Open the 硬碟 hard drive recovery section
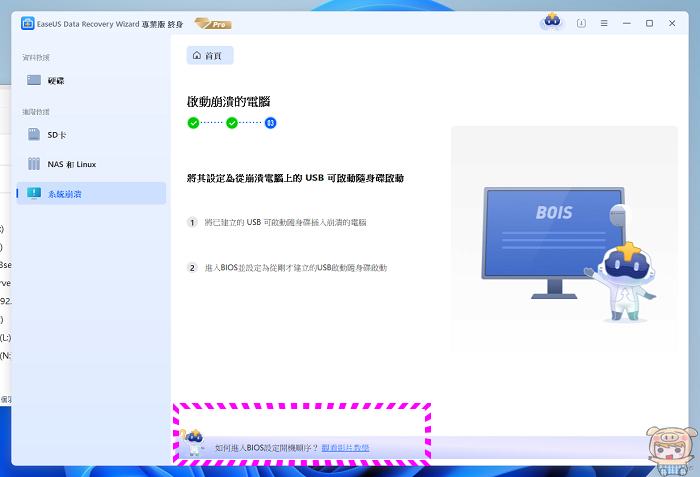The height and width of the screenshot is (477, 700). point(55,80)
